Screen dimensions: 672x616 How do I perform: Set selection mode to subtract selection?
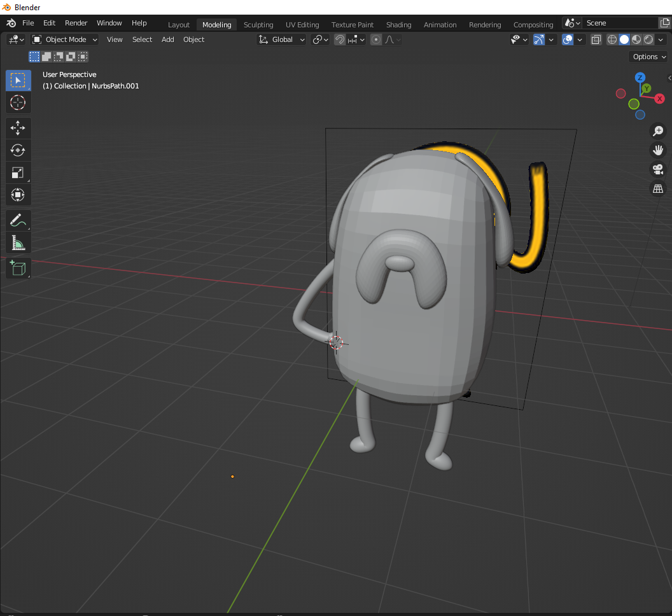click(x=59, y=57)
